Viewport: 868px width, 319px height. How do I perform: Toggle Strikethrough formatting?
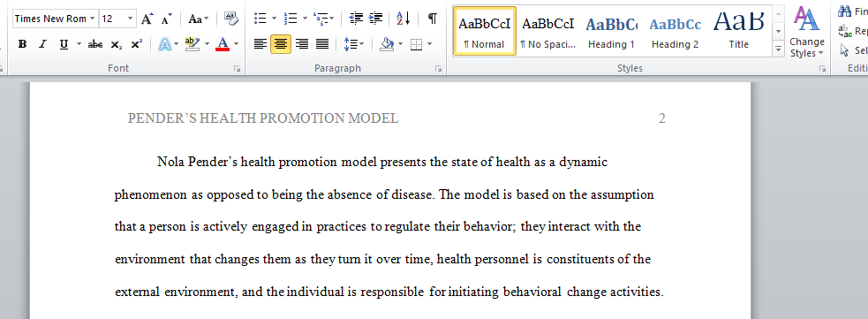click(x=95, y=44)
